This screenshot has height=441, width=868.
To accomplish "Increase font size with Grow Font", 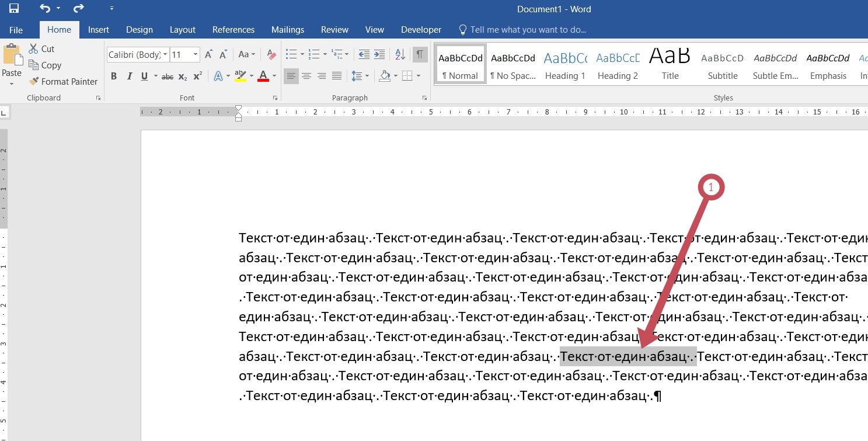I will click(208, 55).
